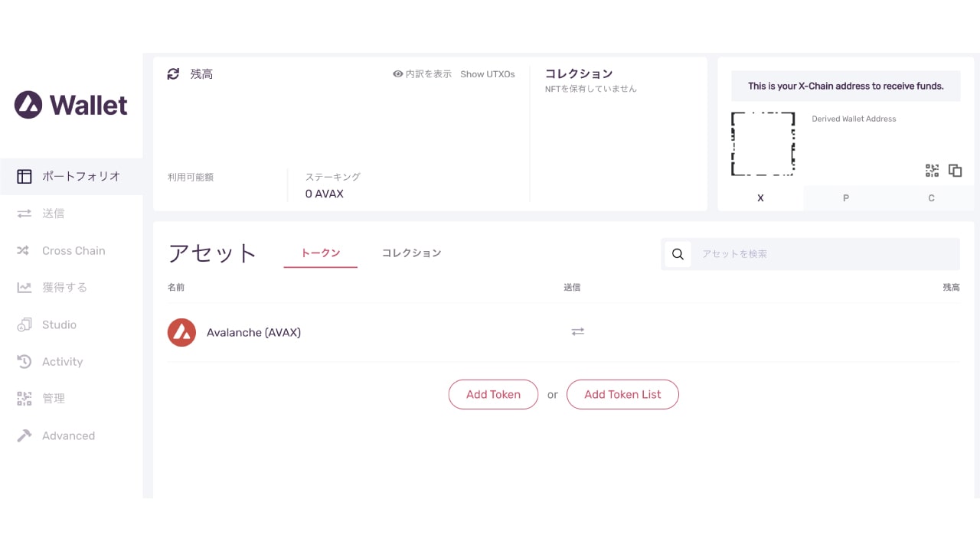Click the refresh balance icon
Image resolution: width=980 pixels, height=551 pixels.
pos(173,73)
